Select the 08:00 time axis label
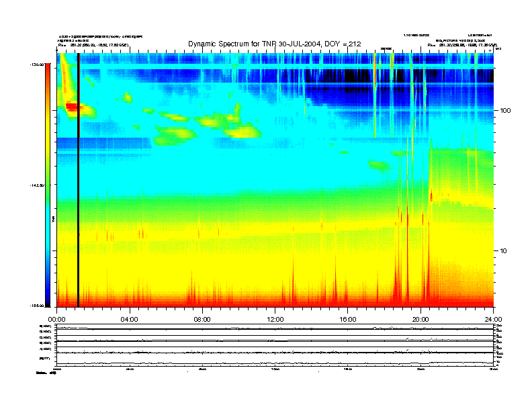The height and width of the screenshot is (411, 532). [x=202, y=320]
